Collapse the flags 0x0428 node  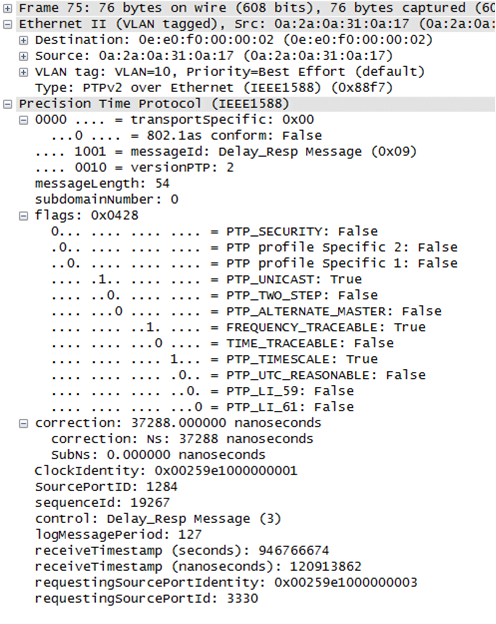[23, 216]
